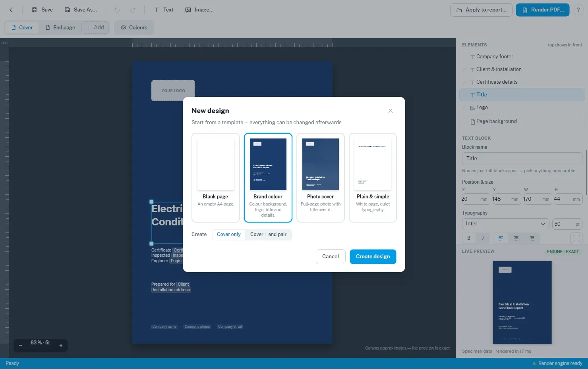The image size is (588, 369).
Task: Select Client & installation element
Action: [522, 69]
